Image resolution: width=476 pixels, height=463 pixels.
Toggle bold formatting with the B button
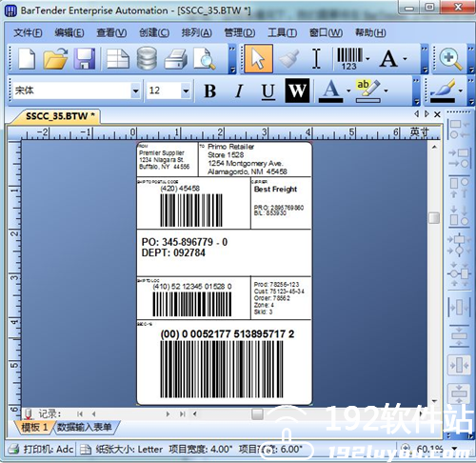click(x=209, y=91)
